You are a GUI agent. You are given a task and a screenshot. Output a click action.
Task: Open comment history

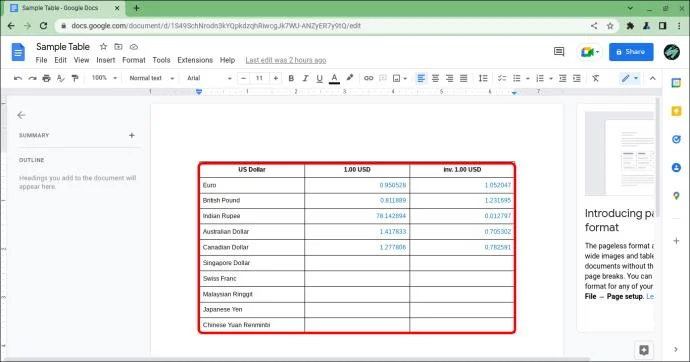click(559, 52)
